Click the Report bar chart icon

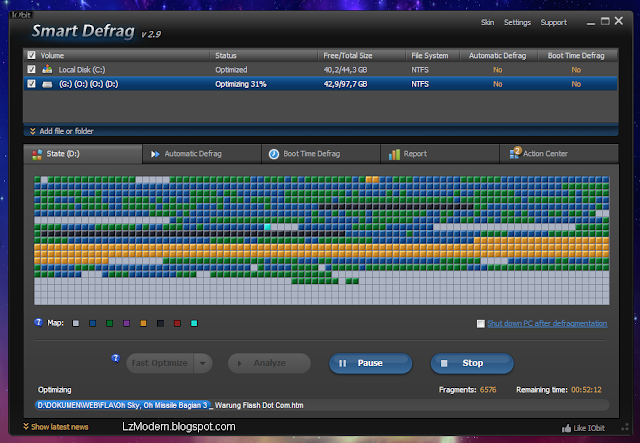pos(394,154)
